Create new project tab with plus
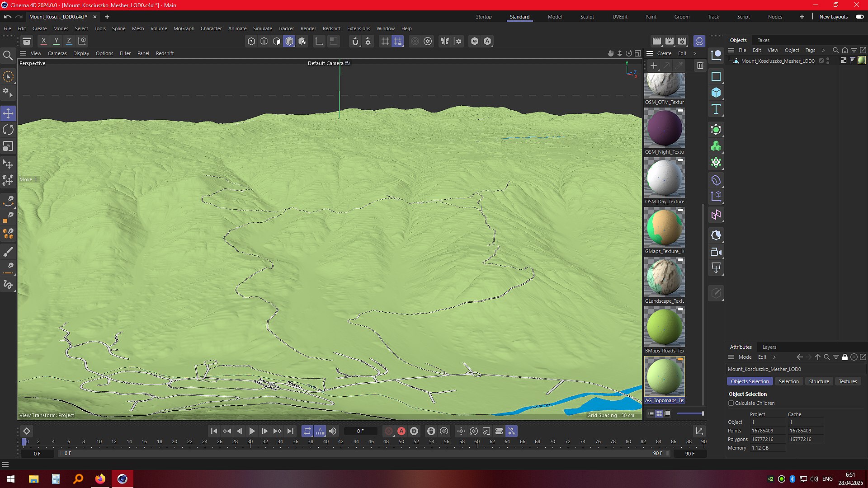 pos(107,17)
